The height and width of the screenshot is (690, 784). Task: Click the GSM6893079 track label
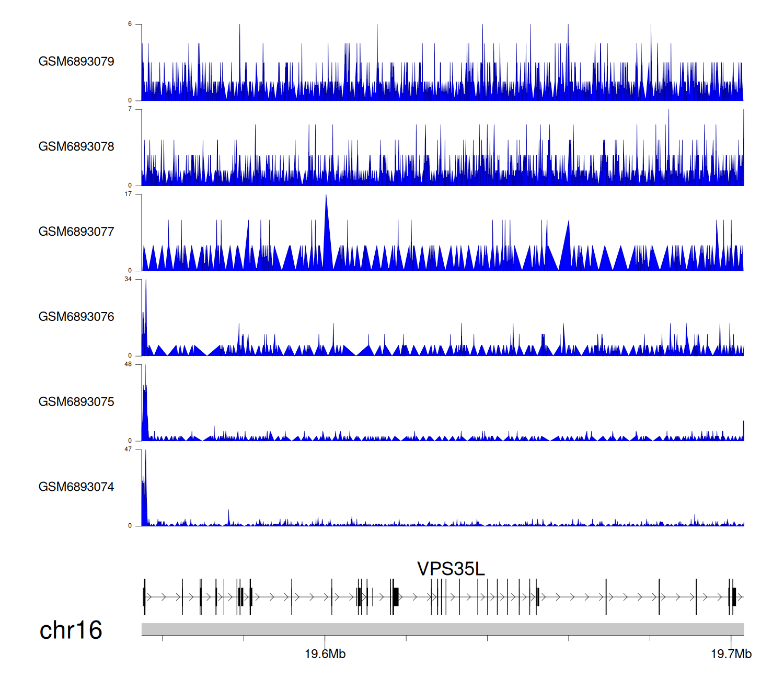pos(76,62)
